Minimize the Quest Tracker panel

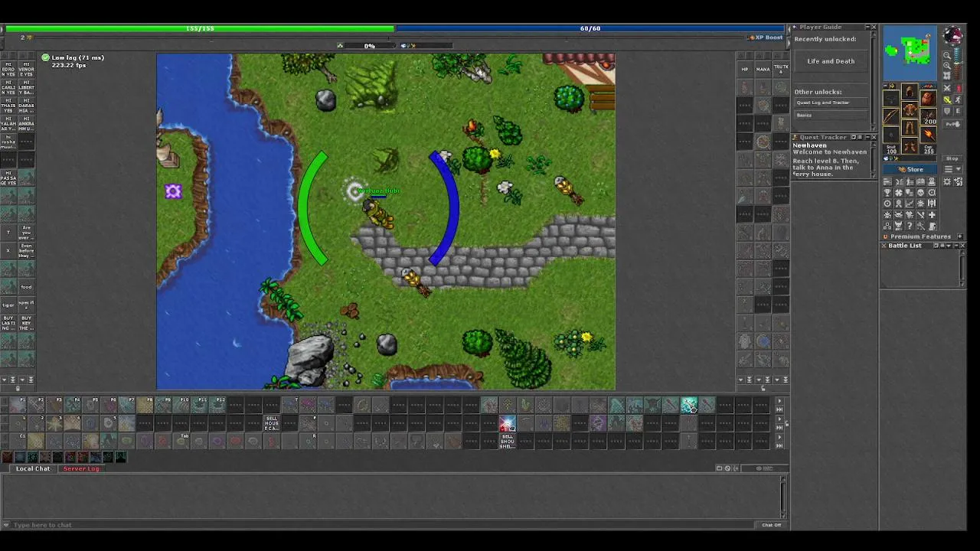click(x=867, y=137)
